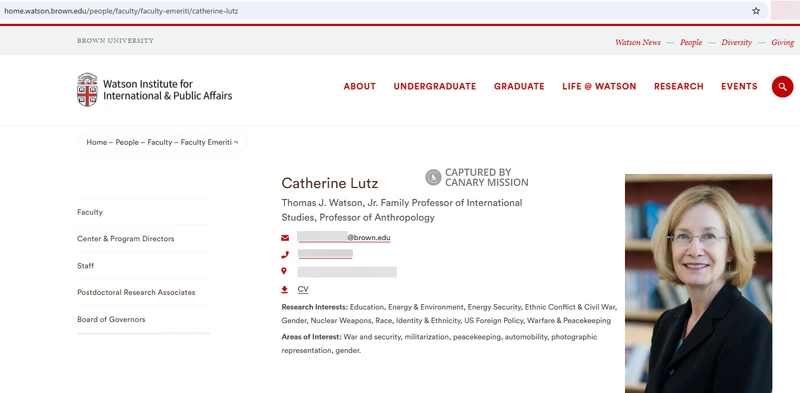Click the Thomas J. Watson, Jr. Family Professor title text
This screenshot has height=393, width=800.
pyautogui.click(x=402, y=210)
